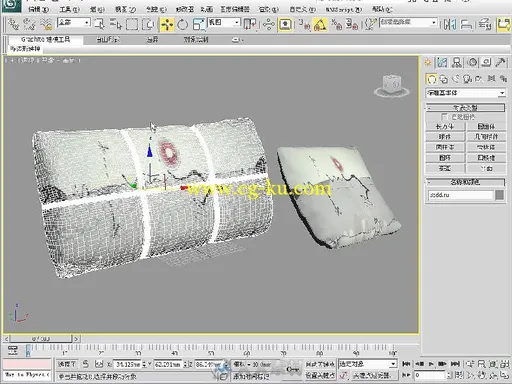The width and height of the screenshot is (512, 384).
Task: Click the Polygon Modeling panel label
Action: pyautogui.click(x=25, y=49)
